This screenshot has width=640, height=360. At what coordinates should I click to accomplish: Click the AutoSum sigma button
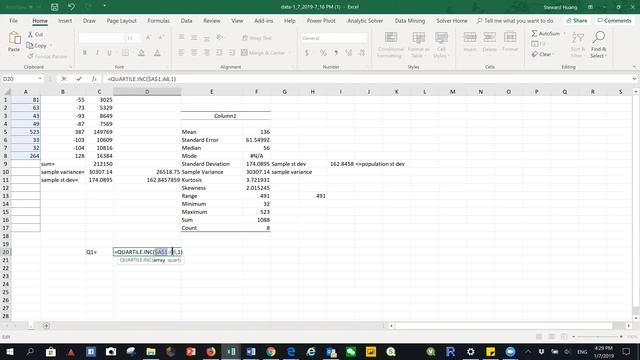[546, 33]
